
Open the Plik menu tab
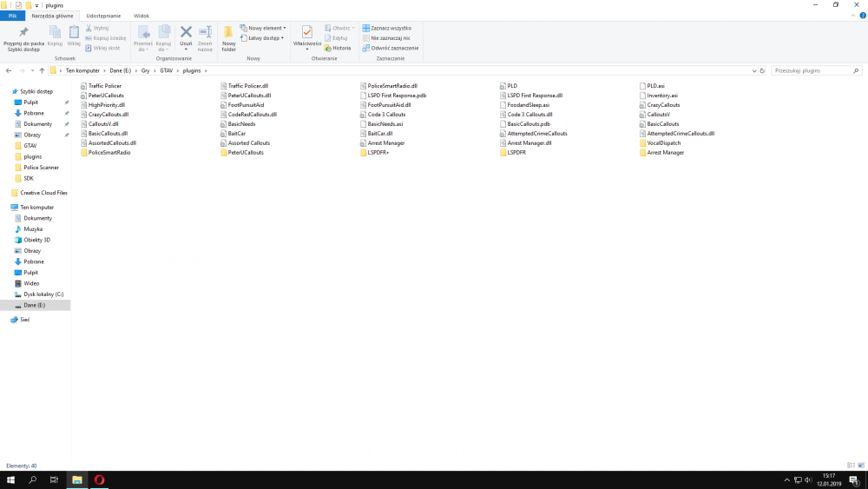(x=12, y=16)
